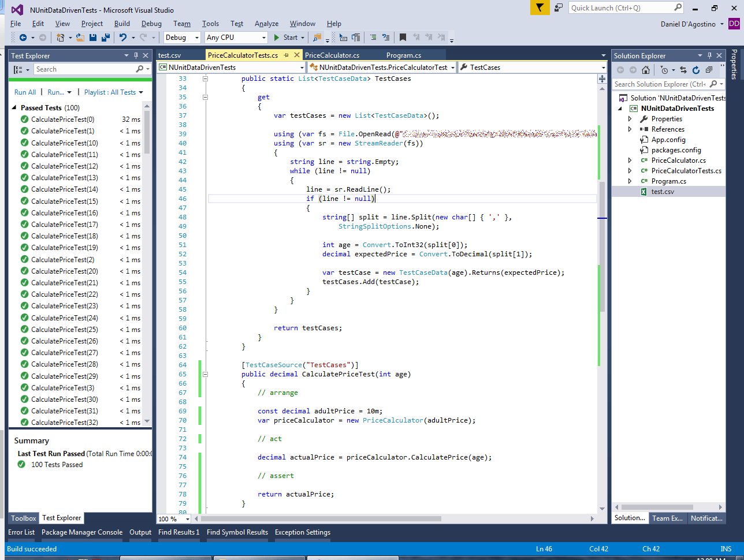Refresh the Solution Explorer view
Screen dimensions: 744x560
tap(696, 70)
